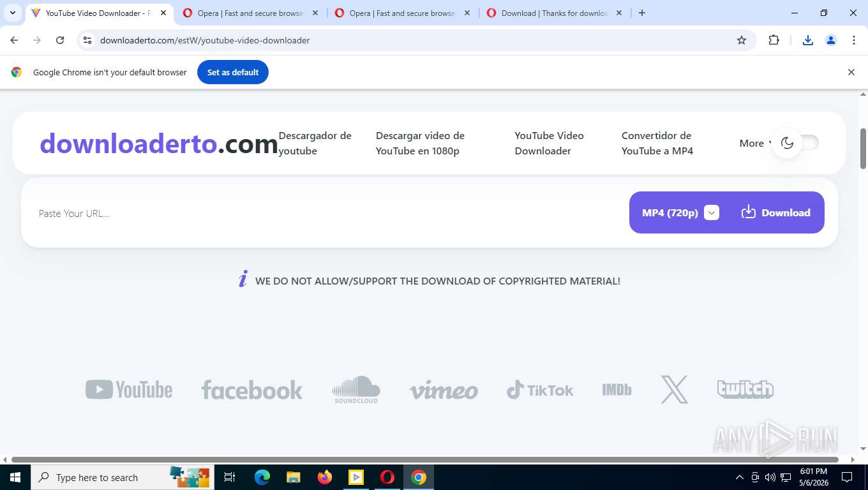Open the yellow app icon on taskbar
The width and height of the screenshot is (868, 490).
[x=356, y=477]
